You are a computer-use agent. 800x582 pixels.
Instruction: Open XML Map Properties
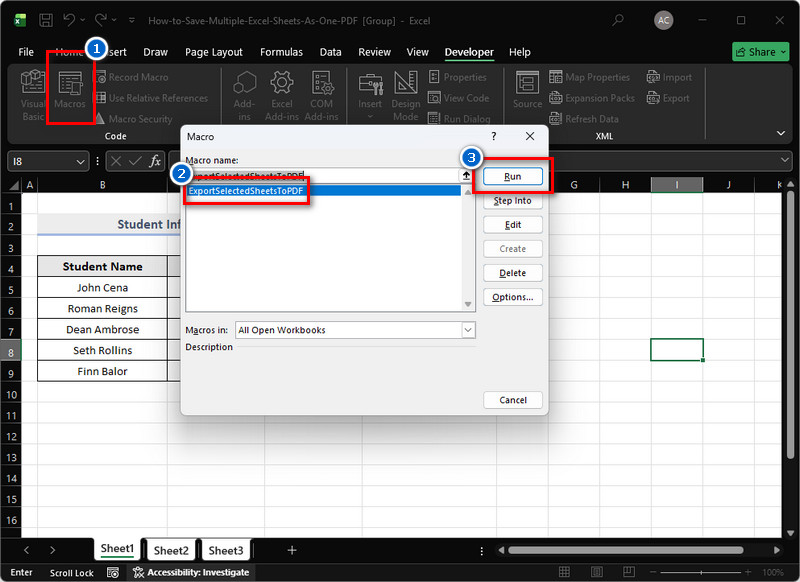tap(590, 77)
